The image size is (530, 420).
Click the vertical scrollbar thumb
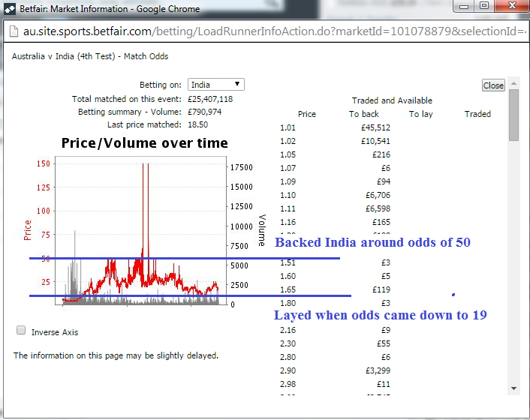pyautogui.click(x=513, y=115)
